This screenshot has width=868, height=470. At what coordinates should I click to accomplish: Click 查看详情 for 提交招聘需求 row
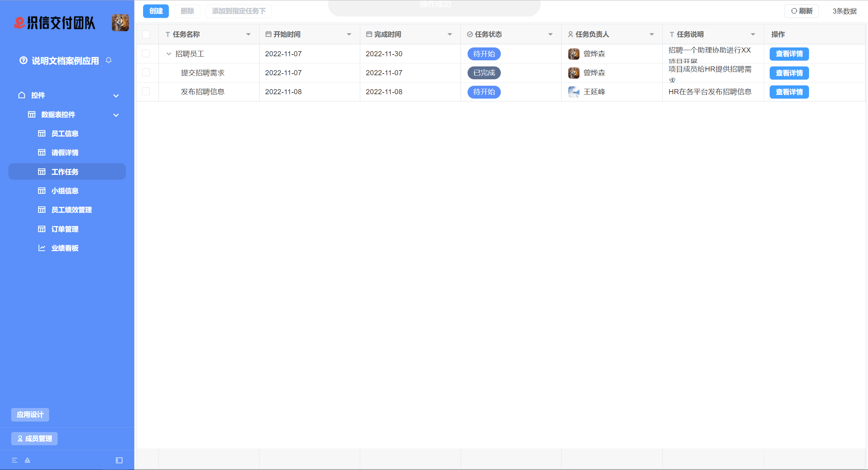point(789,73)
